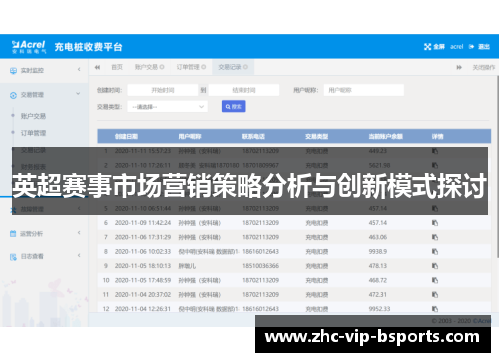Click the vertical scrollbar at right edge

point(498,167)
